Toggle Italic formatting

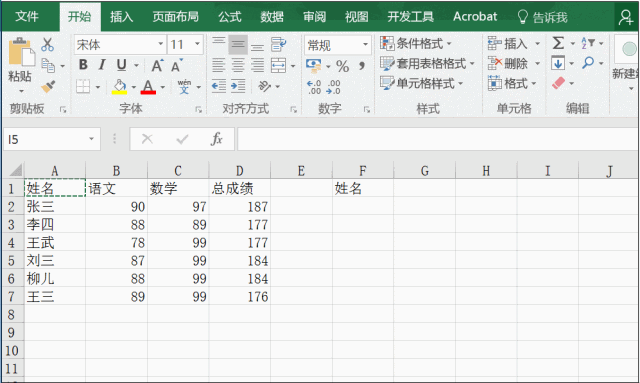102,65
